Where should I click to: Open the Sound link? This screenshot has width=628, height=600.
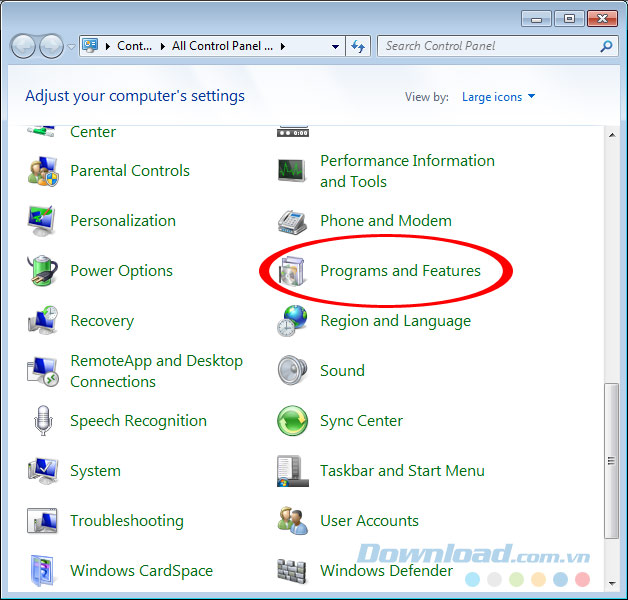pyautogui.click(x=342, y=371)
